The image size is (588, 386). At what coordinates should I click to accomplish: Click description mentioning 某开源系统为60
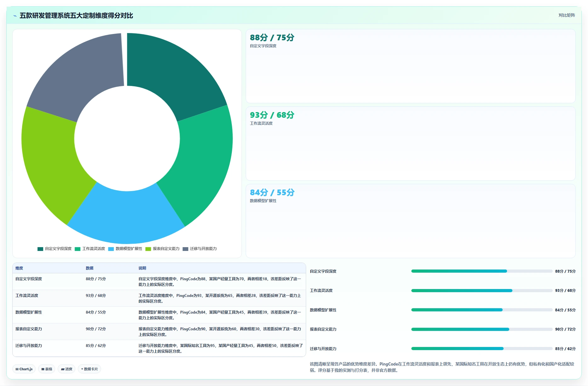(x=220, y=332)
